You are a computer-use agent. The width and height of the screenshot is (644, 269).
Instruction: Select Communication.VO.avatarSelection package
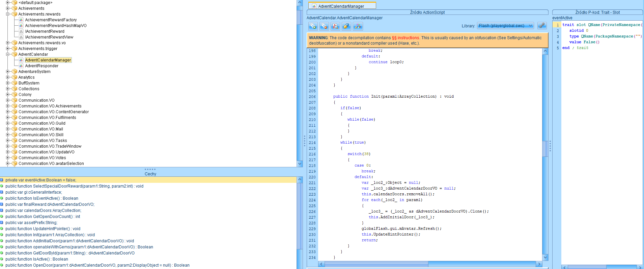pyautogui.click(x=51, y=163)
